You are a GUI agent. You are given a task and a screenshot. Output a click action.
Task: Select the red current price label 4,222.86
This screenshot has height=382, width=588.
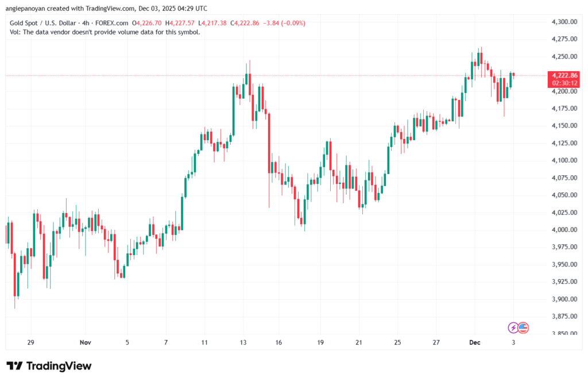(563, 75)
